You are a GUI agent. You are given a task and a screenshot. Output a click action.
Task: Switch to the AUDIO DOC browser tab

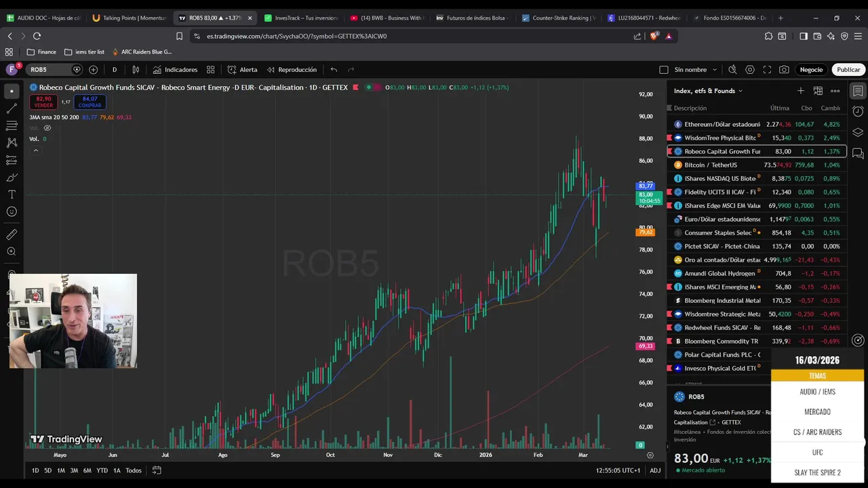click(x=42, y=18)
